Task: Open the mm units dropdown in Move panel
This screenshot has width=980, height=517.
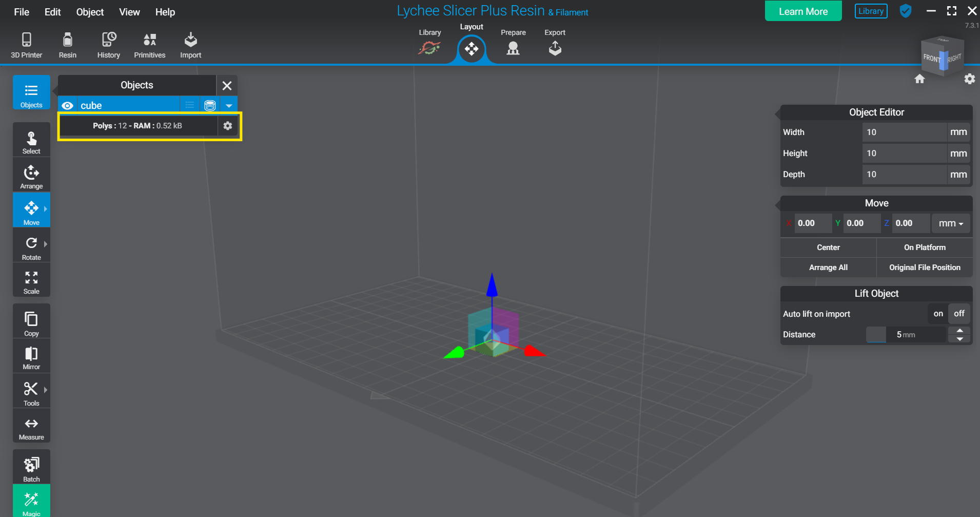Action: pos(950,223)
